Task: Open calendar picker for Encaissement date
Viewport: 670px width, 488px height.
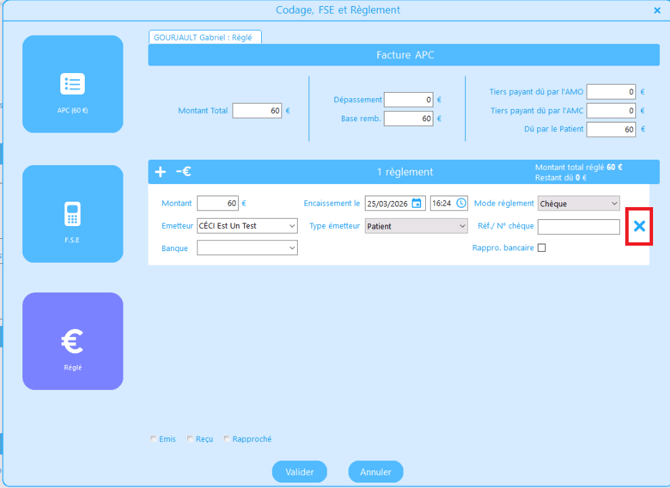Action: (x=417, y=203)
